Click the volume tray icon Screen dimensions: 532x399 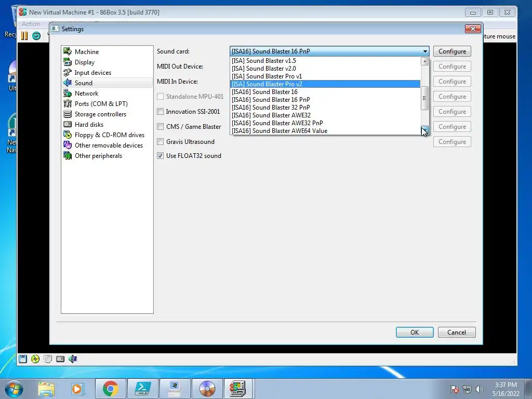point(479,389)
